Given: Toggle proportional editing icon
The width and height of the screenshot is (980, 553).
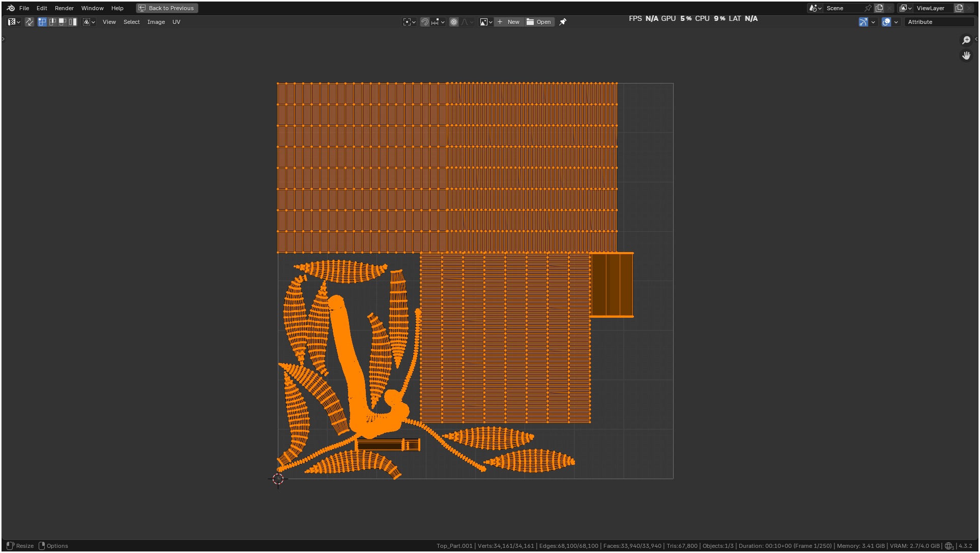Looking at the screenshot, I should pyautogui.click(x=454, y=22).
